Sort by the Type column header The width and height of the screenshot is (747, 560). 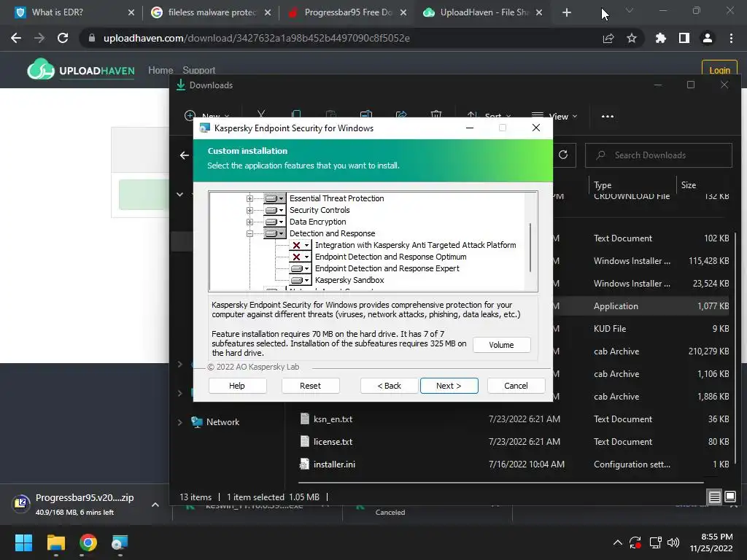[603, 184]
